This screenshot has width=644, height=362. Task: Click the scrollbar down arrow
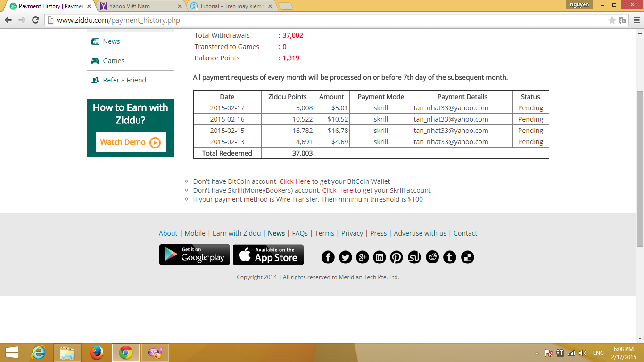[x=640, y=338]
